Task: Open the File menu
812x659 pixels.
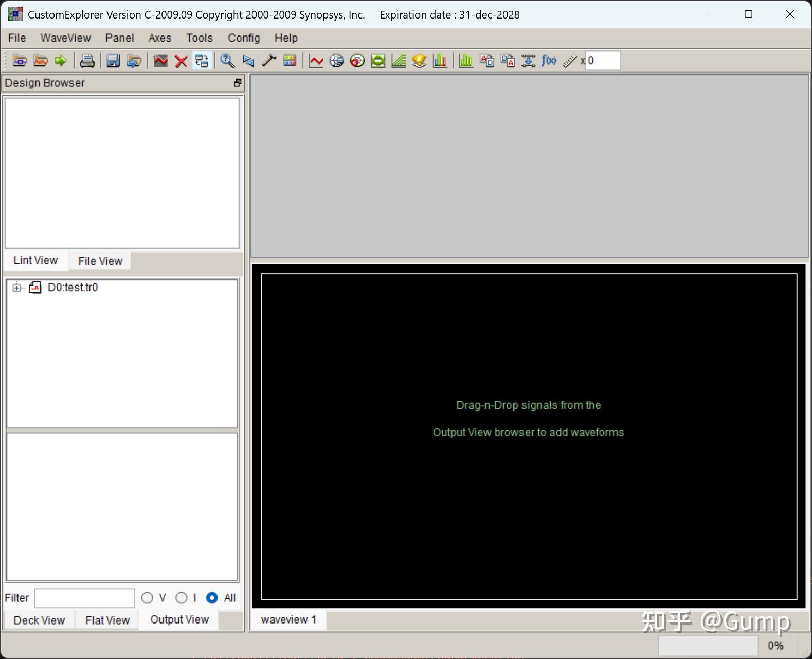Action: pos(17,38)
